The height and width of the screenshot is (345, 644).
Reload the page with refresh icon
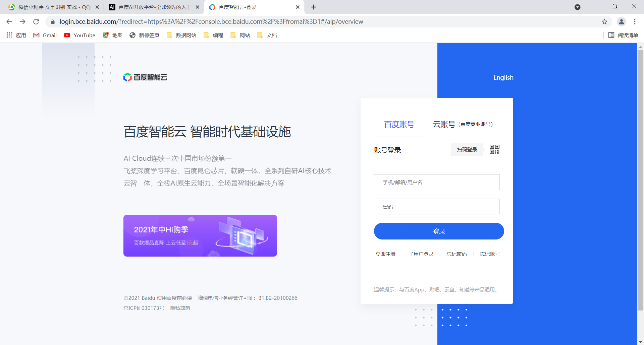[x=36, y=22]
